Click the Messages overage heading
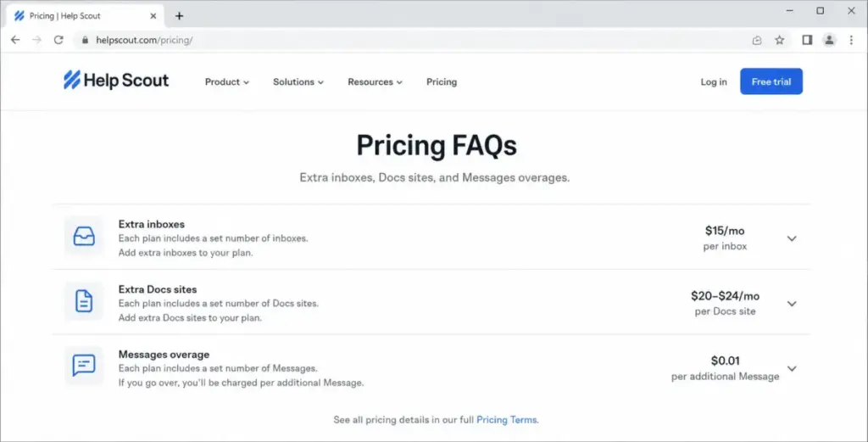The width and height of the screenshot is (868, 442). point(164,355)
